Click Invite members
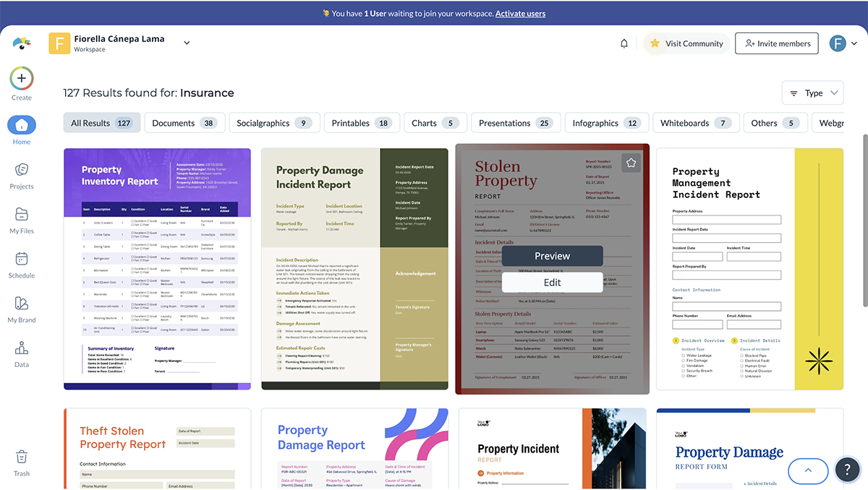Screen dimensions: 868x490 pos(776,43)
